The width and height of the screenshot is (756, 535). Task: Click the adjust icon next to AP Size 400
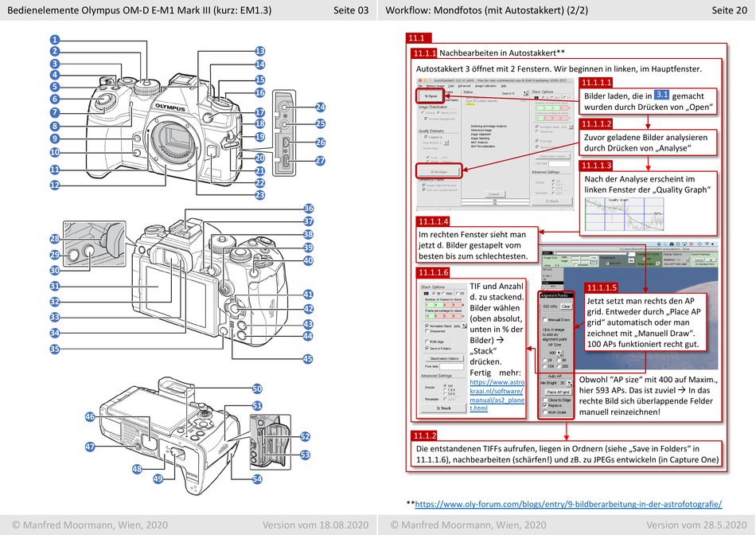tap(561, 353)
